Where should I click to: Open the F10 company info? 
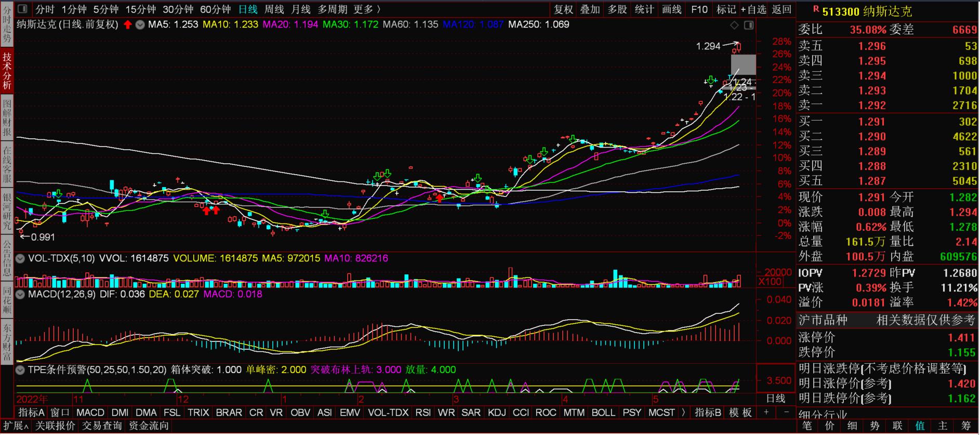pyautogui.click(x=699, y=9)
